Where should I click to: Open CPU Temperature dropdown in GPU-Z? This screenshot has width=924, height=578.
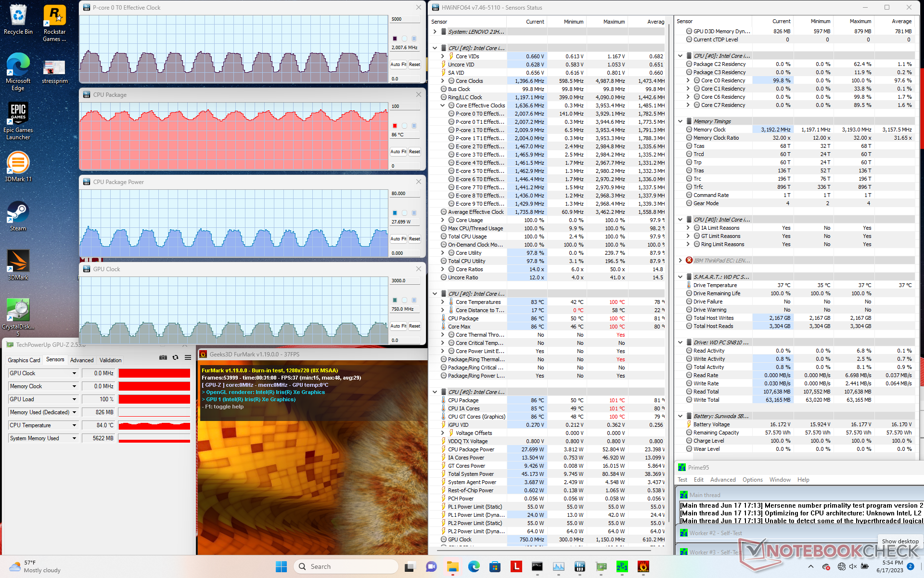point(75,425)
